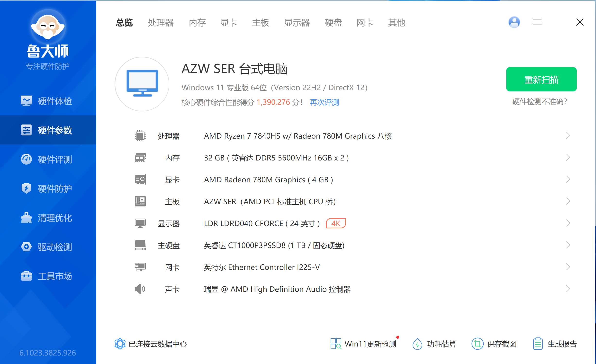
Task: Click the green 重新扫描 button
Action: pos(541,79)
